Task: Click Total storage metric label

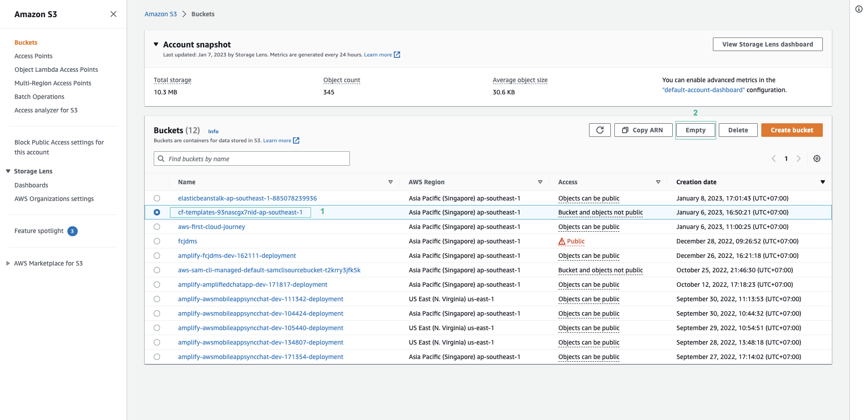Action: coord(172,80)
